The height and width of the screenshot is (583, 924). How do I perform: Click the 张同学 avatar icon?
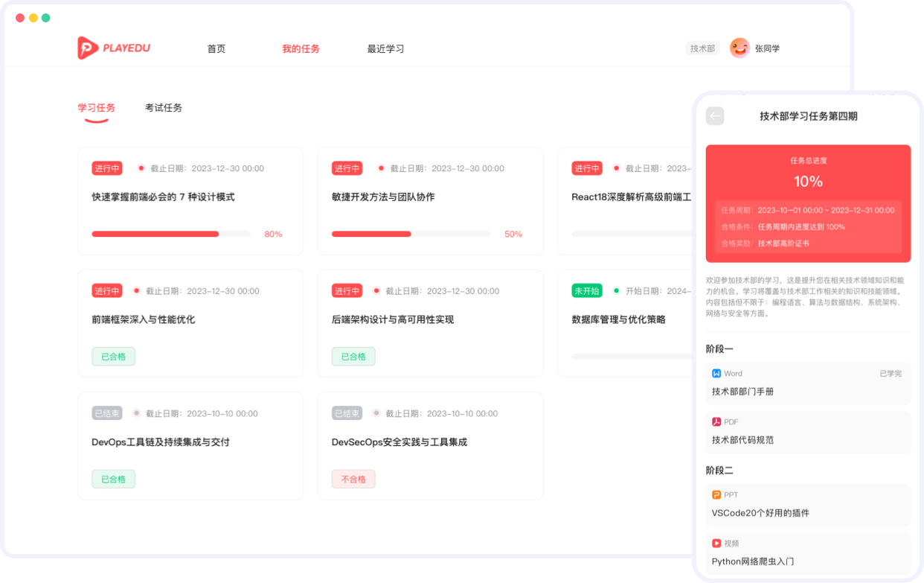[738, 48]
